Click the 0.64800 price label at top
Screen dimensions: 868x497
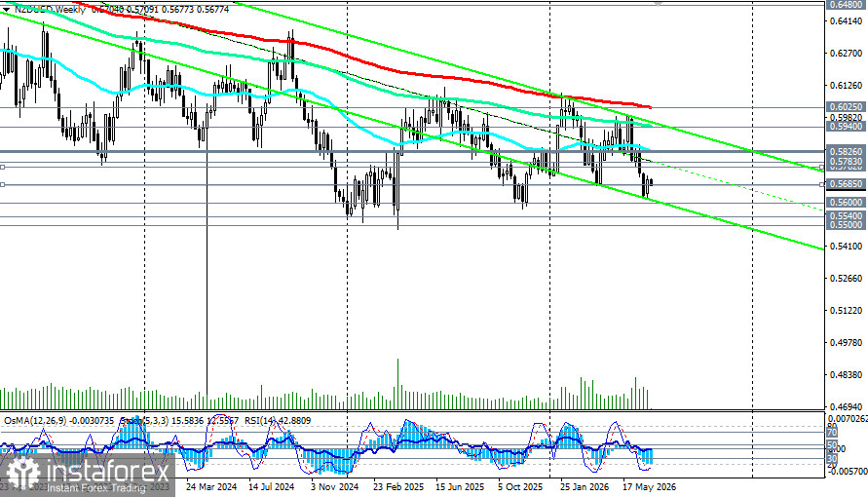tap(847, 4)
